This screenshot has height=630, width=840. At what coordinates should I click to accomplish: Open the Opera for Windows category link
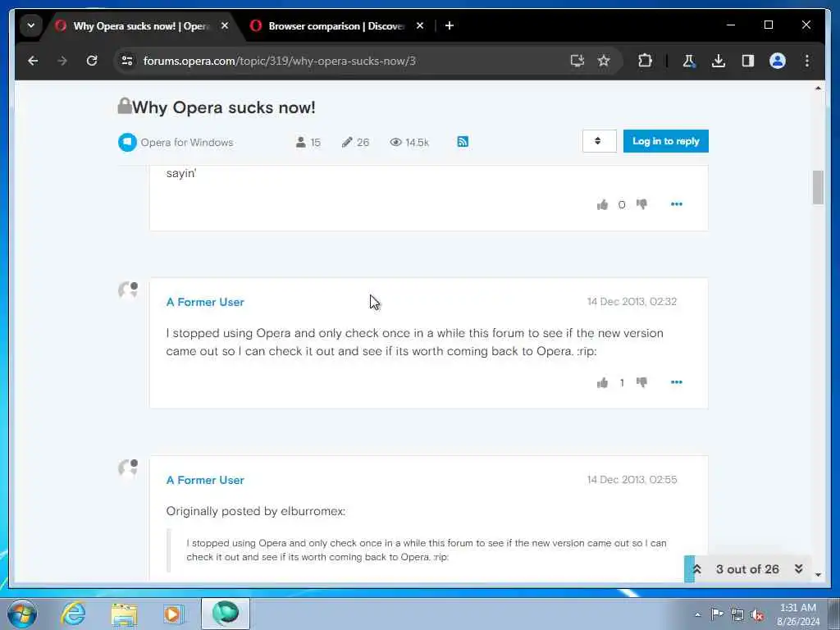(187, 143)
